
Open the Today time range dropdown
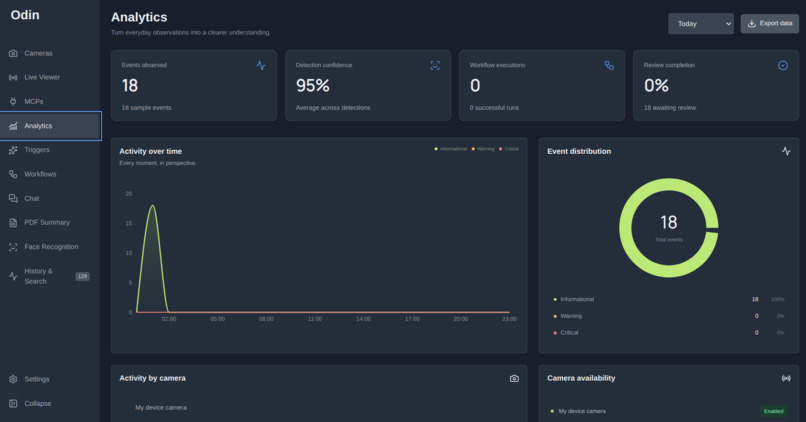pyautogui.click(x=701, y=24)
